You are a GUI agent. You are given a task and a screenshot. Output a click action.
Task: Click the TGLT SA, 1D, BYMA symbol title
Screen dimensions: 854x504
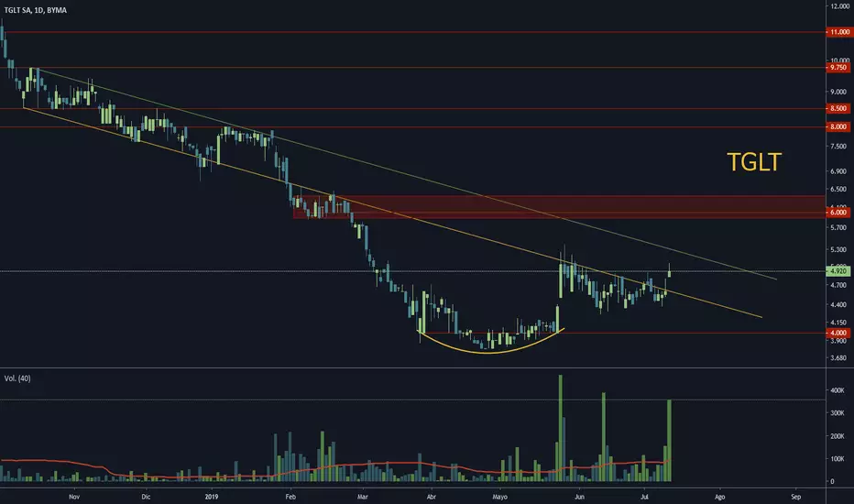36,10
